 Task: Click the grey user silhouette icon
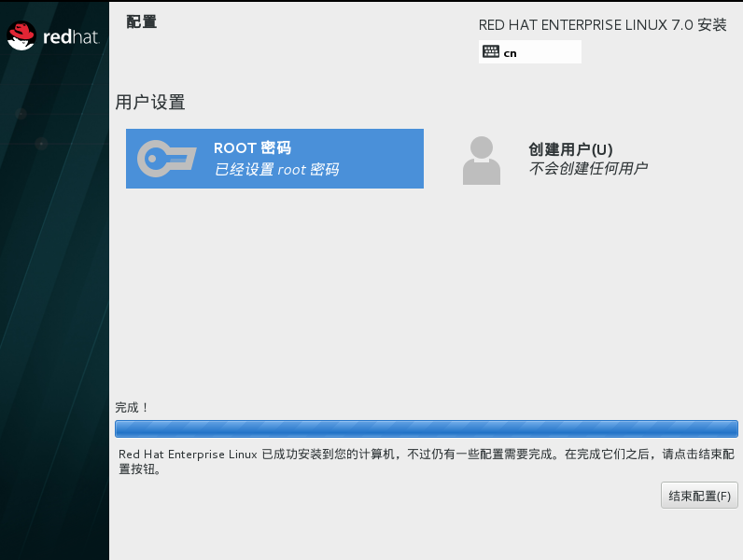click(482, 161)
